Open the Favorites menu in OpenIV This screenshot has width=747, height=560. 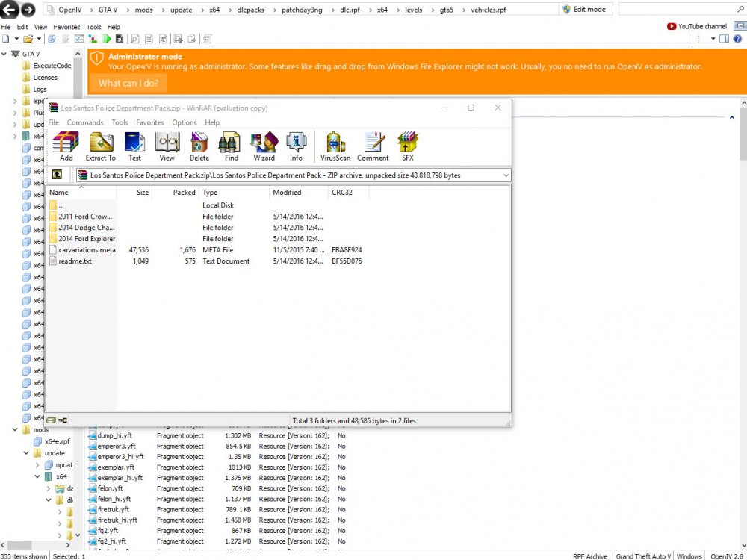click(66, 27)
